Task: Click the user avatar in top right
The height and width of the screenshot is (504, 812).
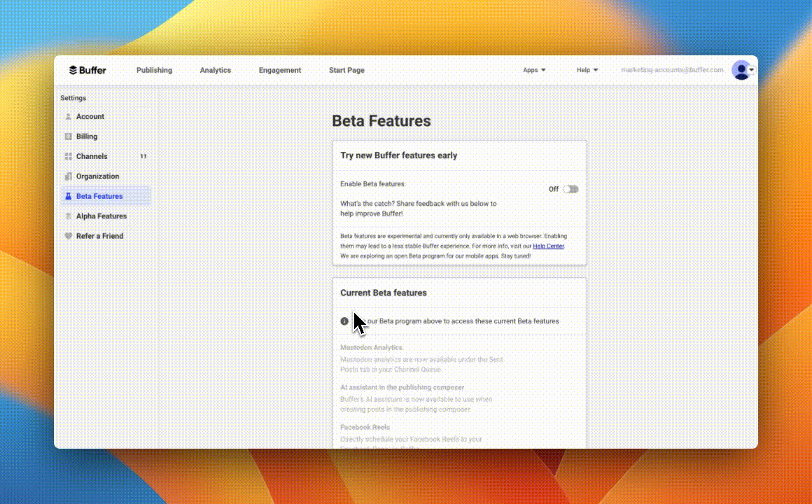Action: pos(741,70)
